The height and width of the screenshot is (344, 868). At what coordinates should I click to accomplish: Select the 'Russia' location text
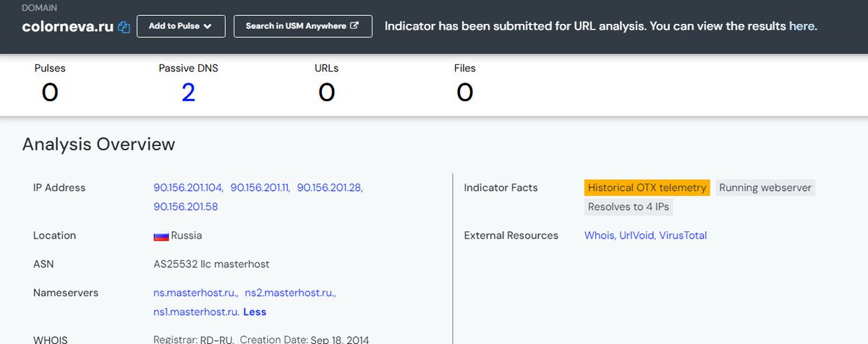click(187, 235)
